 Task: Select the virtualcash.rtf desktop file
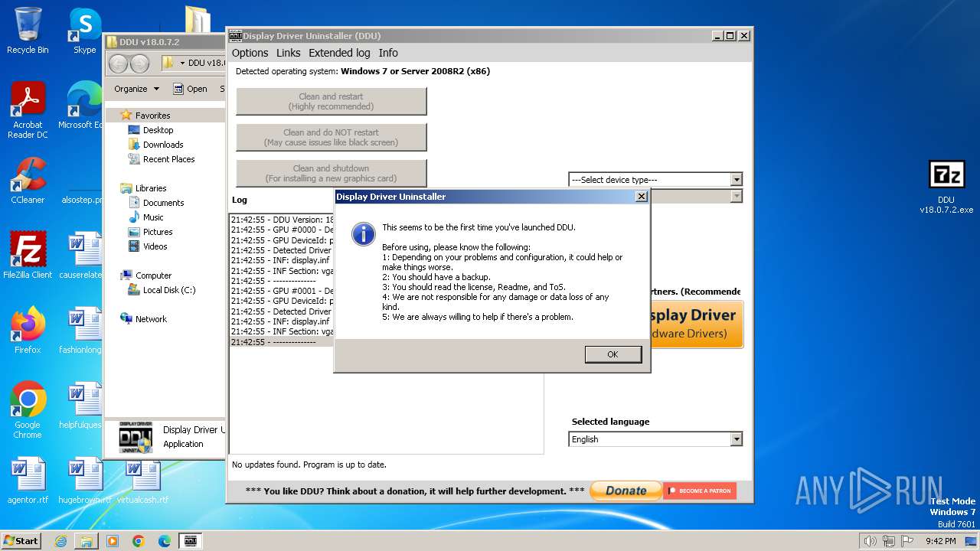pyautogui.click(x=142, y=481)
